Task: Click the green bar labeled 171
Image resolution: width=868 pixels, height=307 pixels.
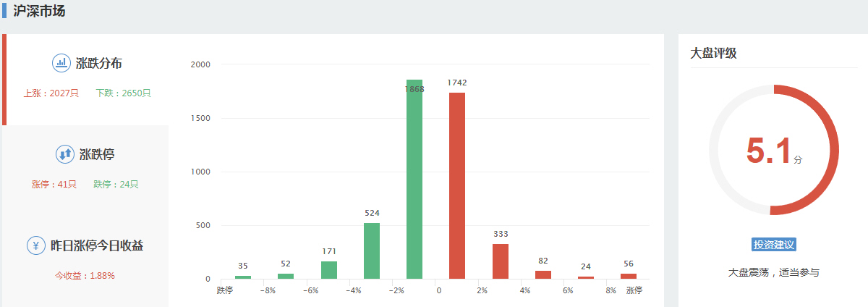Action: click(x=329, y=269)
